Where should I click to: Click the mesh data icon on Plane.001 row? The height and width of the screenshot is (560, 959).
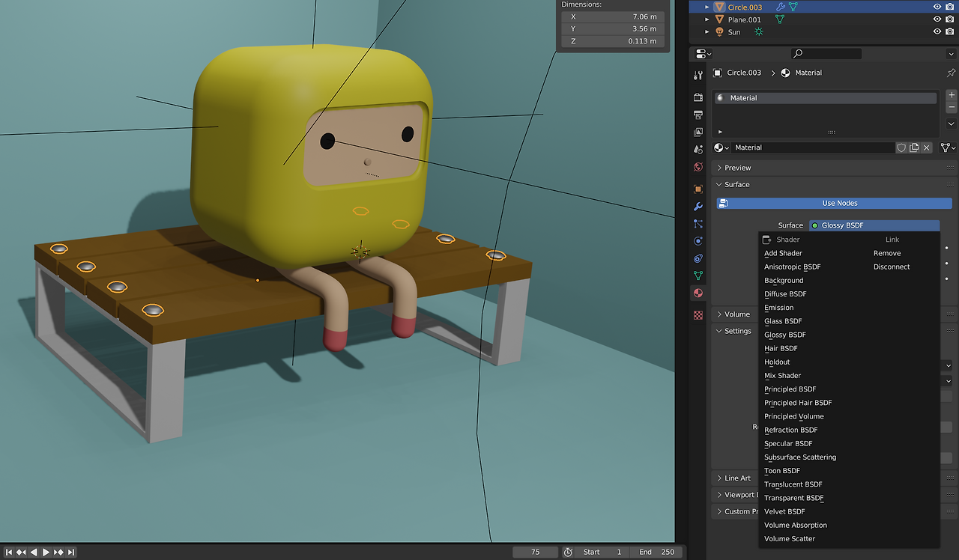click(780, 19)
